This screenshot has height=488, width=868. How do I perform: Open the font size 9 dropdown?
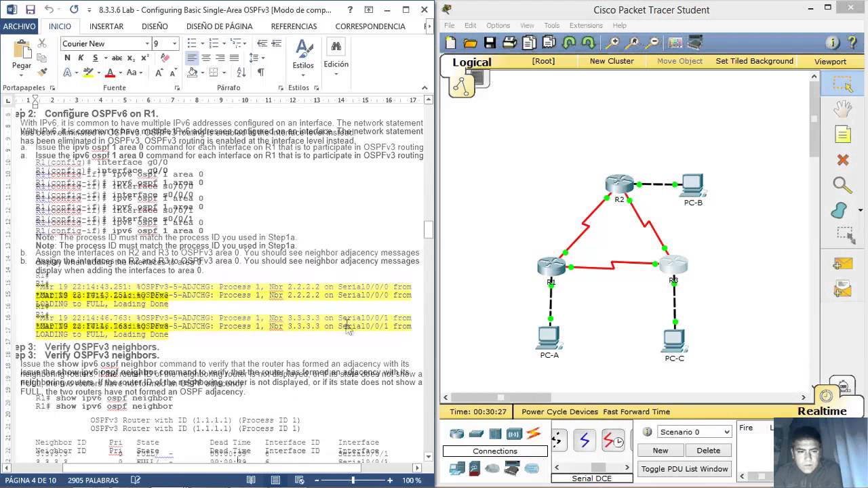(174, 43)
